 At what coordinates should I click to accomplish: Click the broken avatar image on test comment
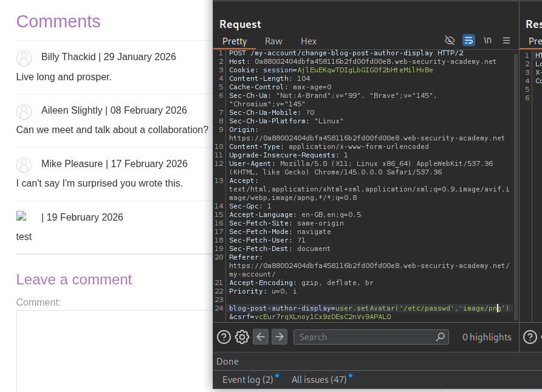click(x=22, y=216)
